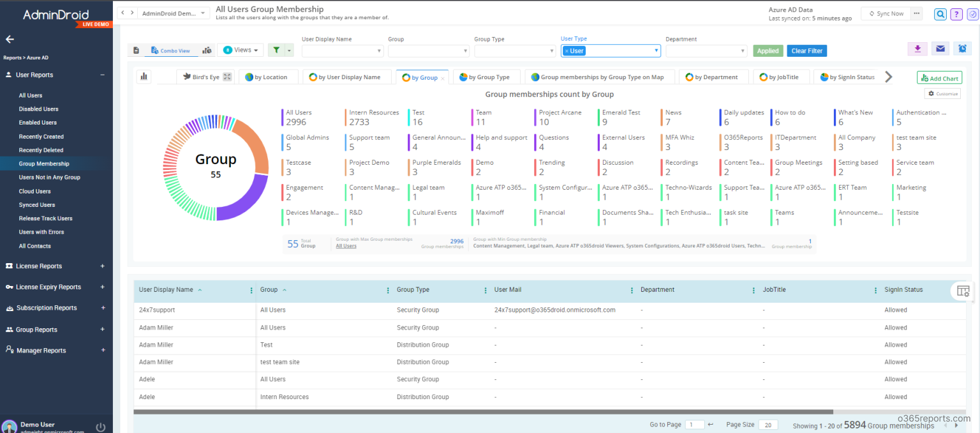The width and height of the screenshot is (980, 433).
Task: Expand the Manager Reports section
Action: click(x=103, y=350)
